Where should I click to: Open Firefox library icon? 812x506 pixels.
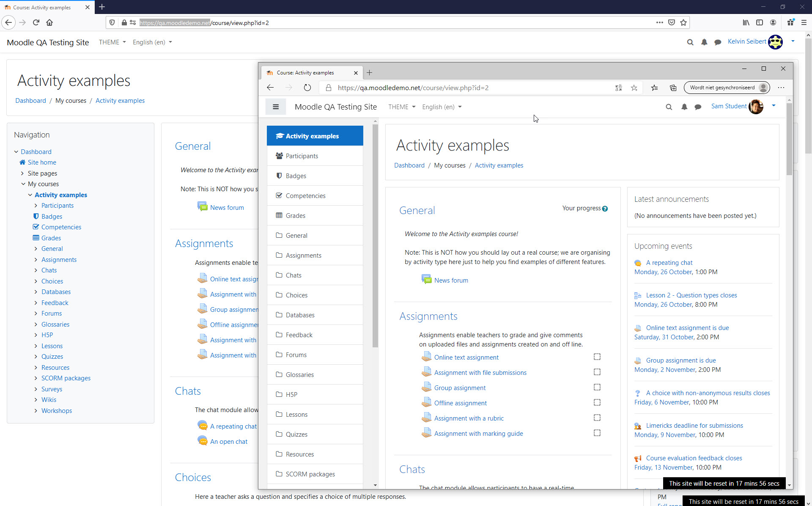click(746, 22)
